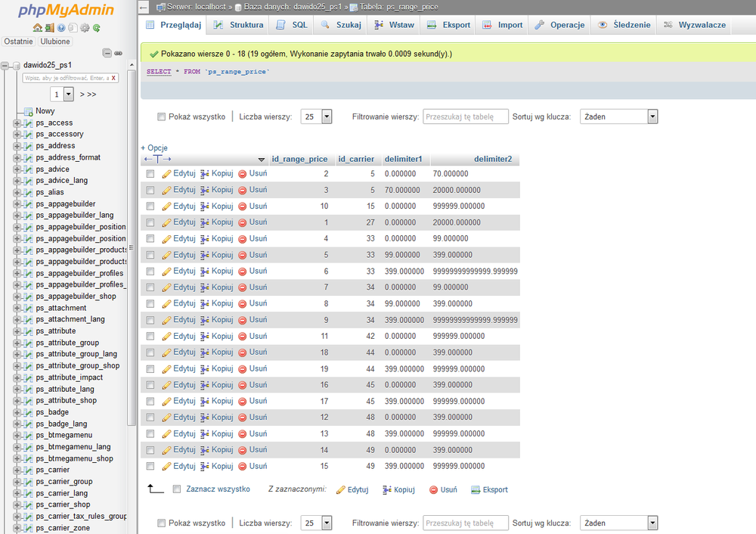This screenshot has height=534, width=756.
Task: Open the column options dropdown triangle
Action: click(262, 160)
